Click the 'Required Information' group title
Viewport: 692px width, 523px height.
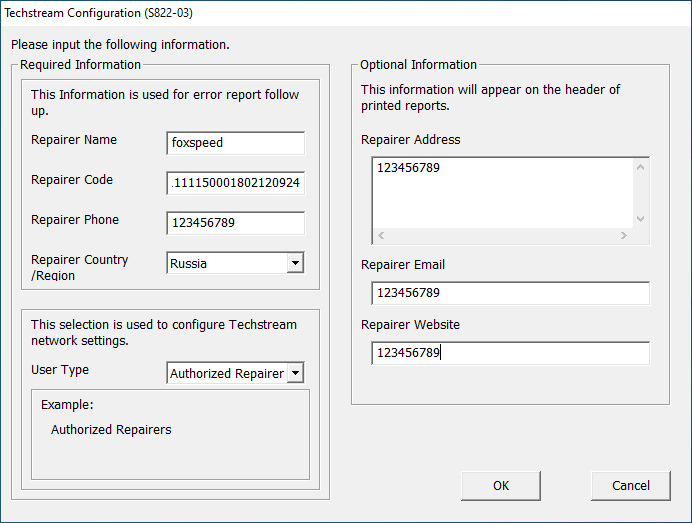(x=80, y=65)
